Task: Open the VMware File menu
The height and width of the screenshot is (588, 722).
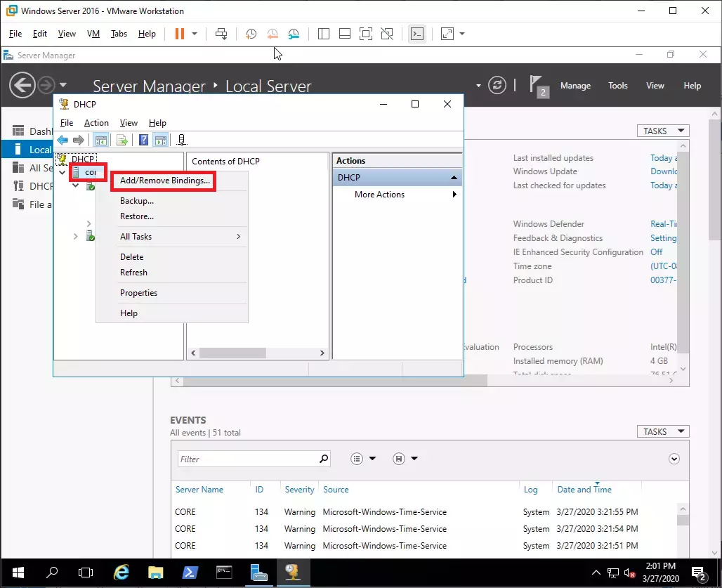Action: click(15, 34)
